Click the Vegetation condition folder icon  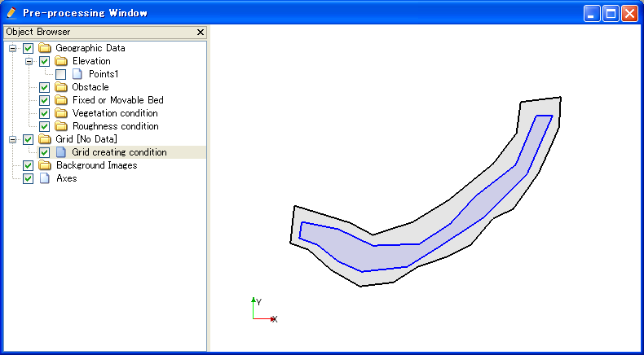pyautogui.click(x=61, y=113)
